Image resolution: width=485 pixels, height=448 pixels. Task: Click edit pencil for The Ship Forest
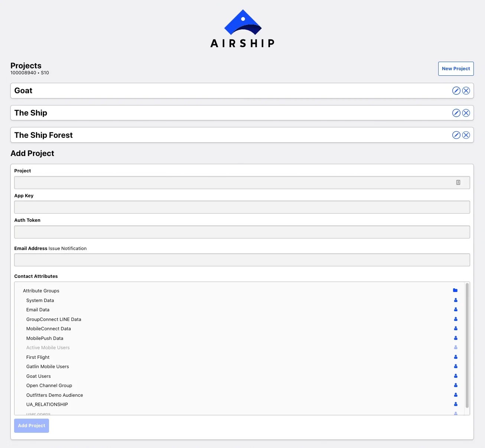[x=456, y=135]
